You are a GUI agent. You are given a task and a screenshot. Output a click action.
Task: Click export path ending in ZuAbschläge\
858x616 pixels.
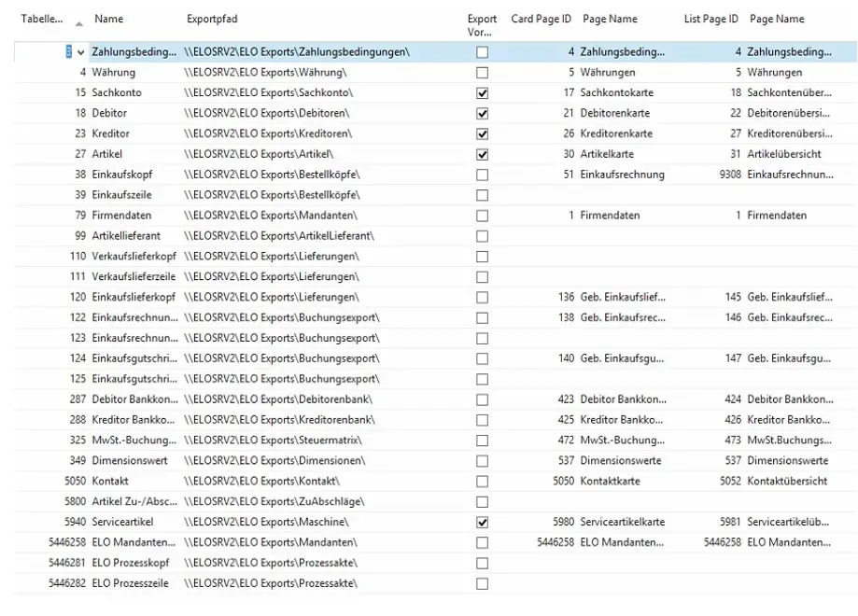coord(274,501)
